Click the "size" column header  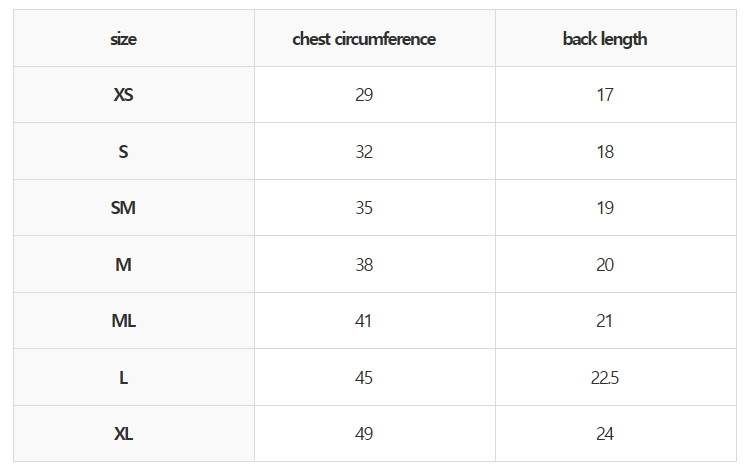pos(124,39)
